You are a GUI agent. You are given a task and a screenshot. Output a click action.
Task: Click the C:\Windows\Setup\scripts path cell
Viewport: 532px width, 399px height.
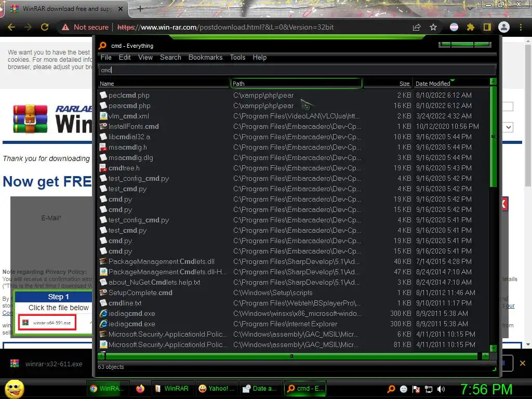click(x=273, y=292)
